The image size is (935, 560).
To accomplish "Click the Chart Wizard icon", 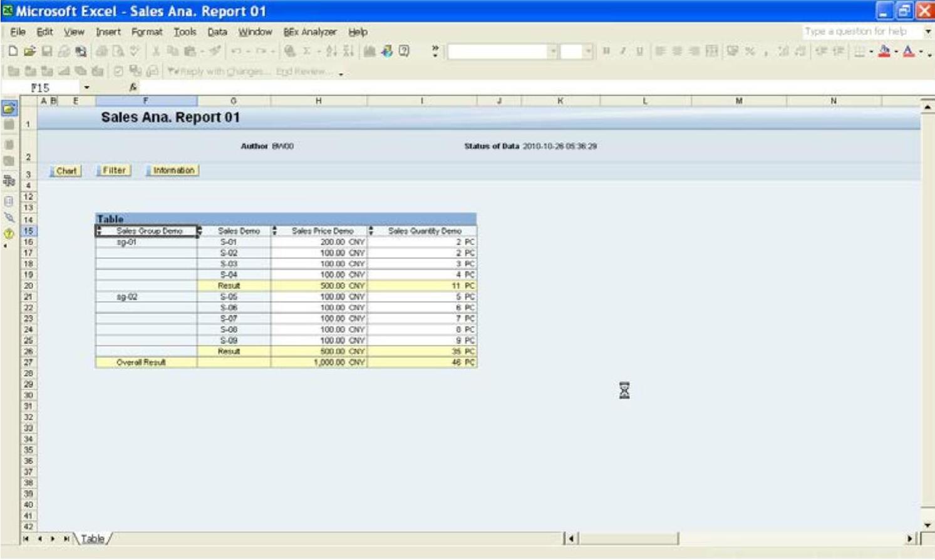I will [369, 51].
